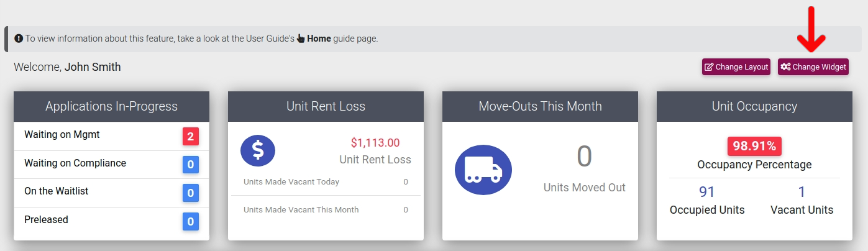
Task: Click the $1,113.00 Unit Rent Loss amount
Action: pyautogui.click(x=375, y=143)
